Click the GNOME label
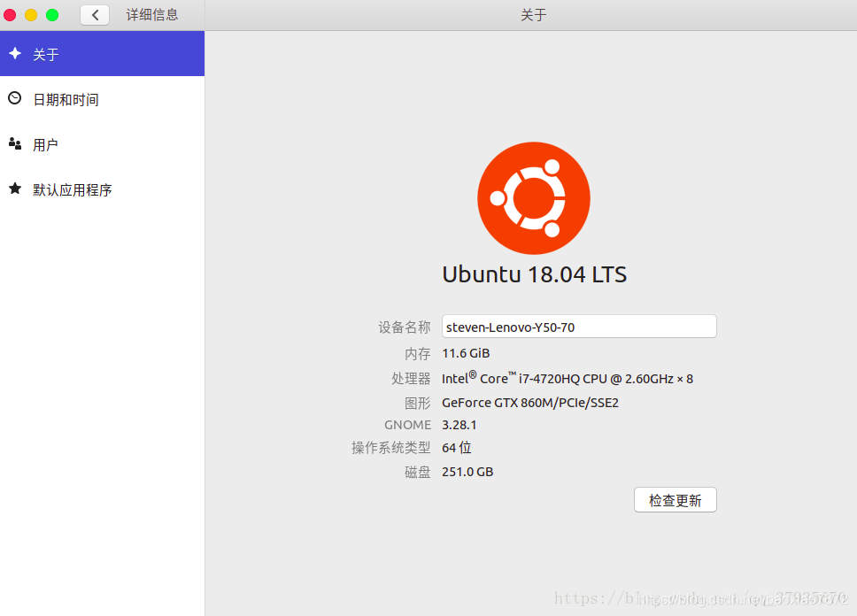Viewport: 857px width, 616px height. coord(407,425)
